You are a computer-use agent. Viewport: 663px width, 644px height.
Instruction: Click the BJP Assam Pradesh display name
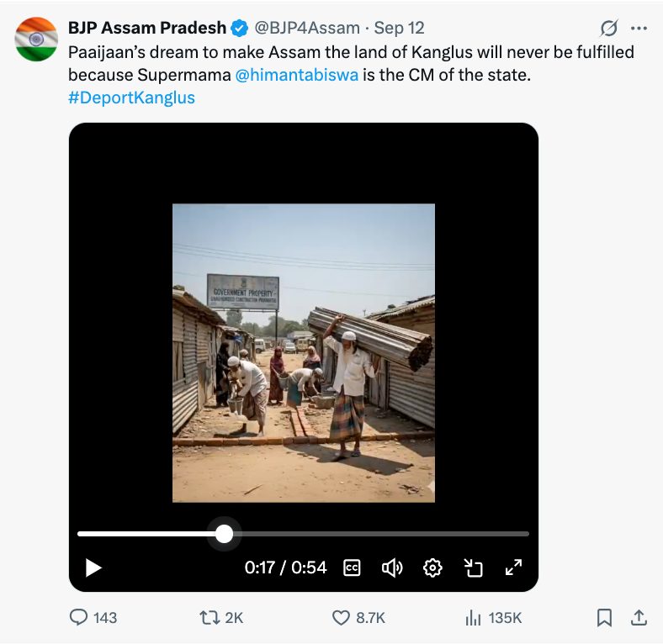[146, 29]
